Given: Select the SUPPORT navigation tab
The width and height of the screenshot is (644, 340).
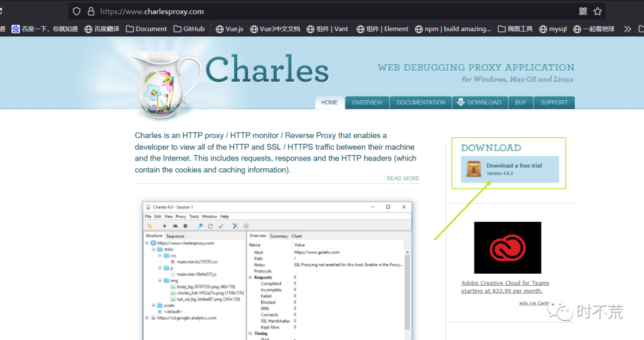Looking at the screenshot, I should tap(554, 103).
